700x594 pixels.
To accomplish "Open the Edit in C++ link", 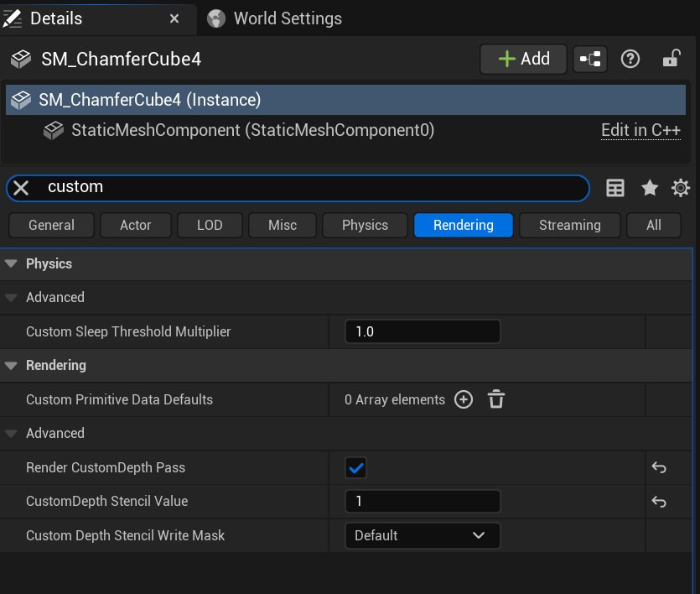I will pyautogui.click(x=640, y=130).
